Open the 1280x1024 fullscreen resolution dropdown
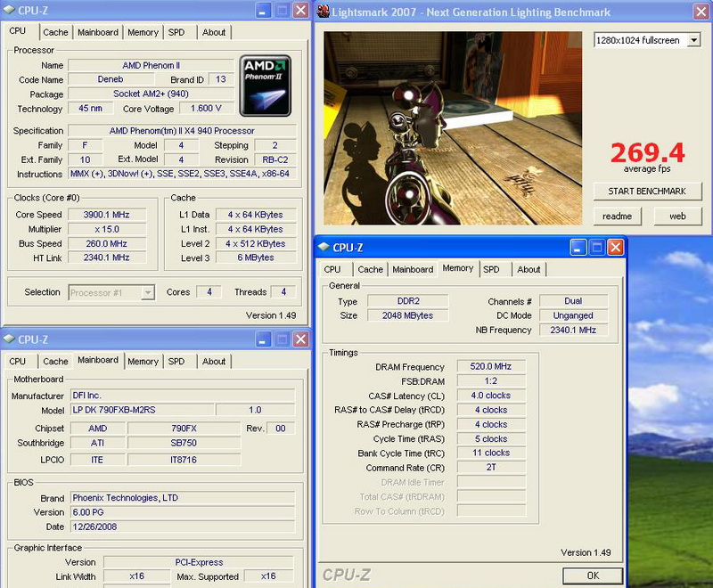Image resolution: width=713 pixels, height=588 pixels. pos(693,40)
